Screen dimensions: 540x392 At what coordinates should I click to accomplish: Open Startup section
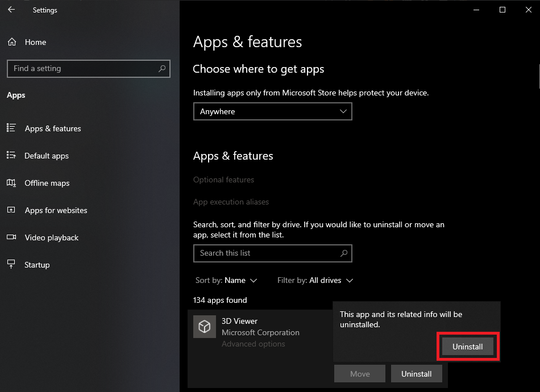click(37, 265)
